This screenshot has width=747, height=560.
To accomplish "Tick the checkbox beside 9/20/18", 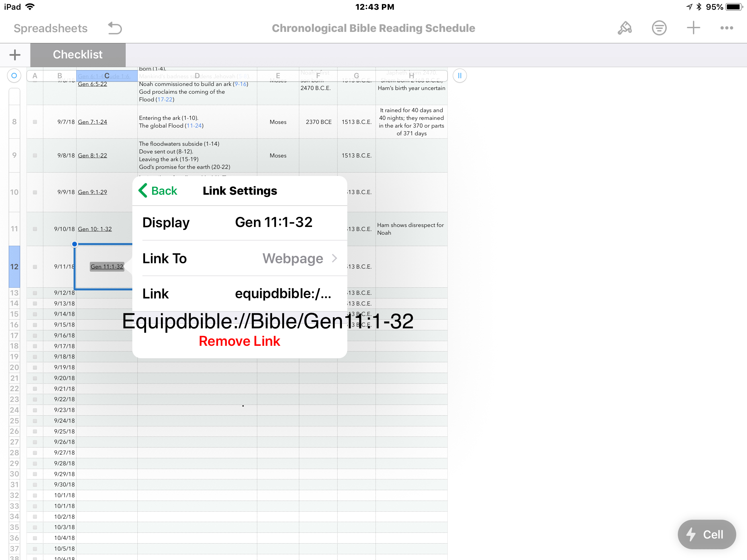I will pos(35,378).
